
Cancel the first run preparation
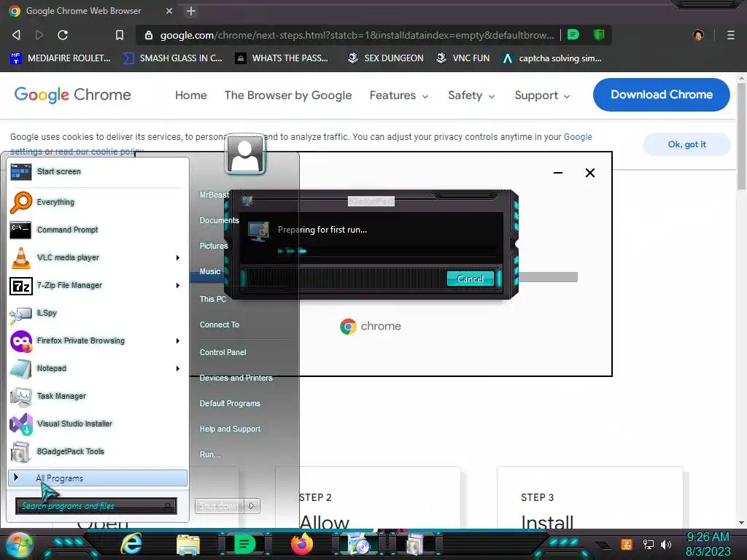click(x=471, y=279)
